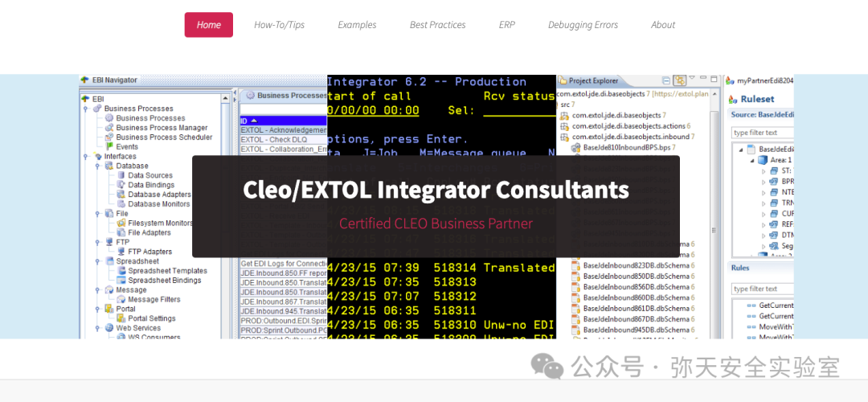The height and width of the screenshot is (402, 868).
Task: Click the Database Monitors icon
Action: pos(121,203)
